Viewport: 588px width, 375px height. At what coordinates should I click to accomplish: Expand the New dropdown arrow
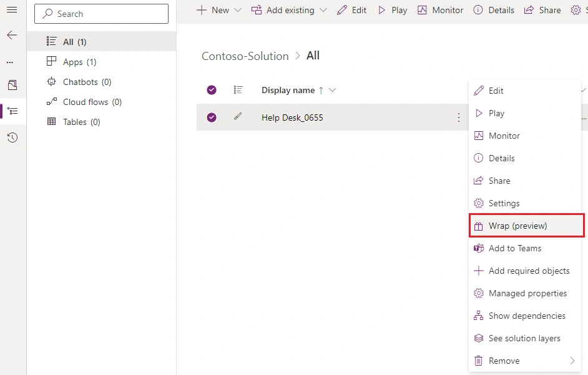238,10
